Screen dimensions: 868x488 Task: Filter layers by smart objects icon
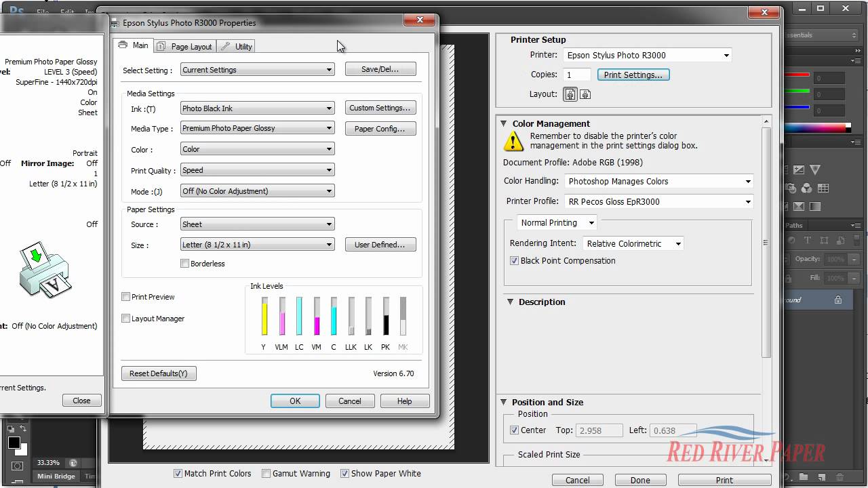(840, 241)
